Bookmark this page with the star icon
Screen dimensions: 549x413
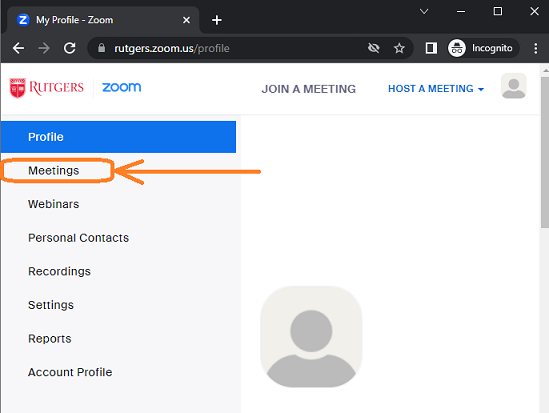399,48
